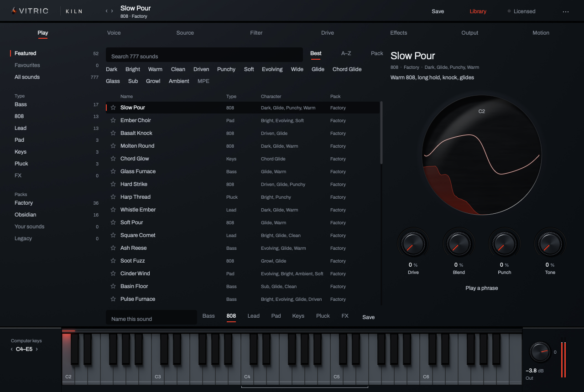Image resolution: width=584 pixels, height=392 pixels.
Task: Shift computer keys range right
Action: (36, 349)
